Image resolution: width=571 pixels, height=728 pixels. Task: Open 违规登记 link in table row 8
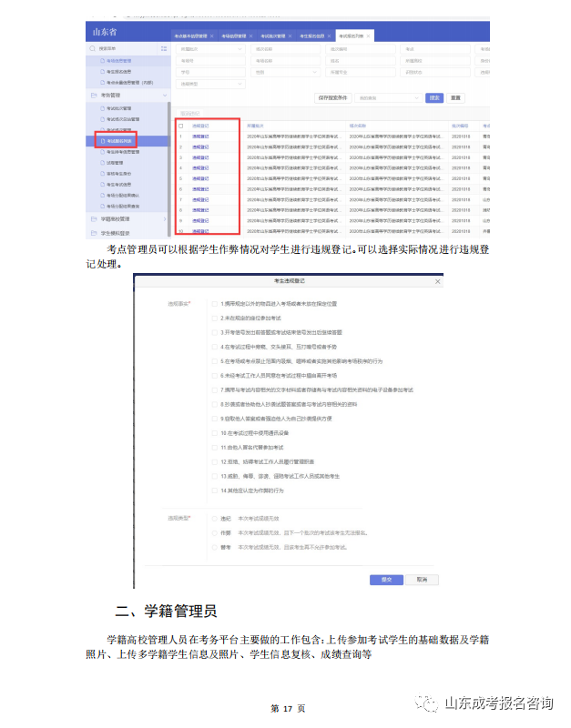pos(200,210)
